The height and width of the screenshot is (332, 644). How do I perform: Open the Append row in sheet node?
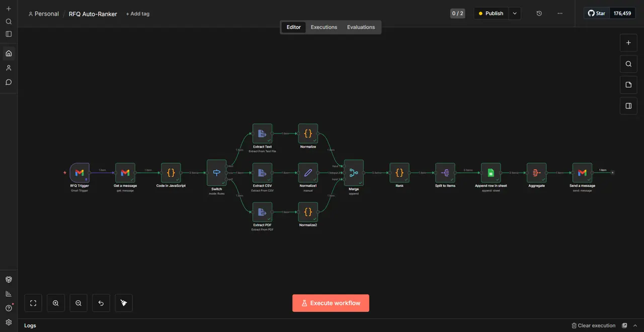tap(491, 173)
